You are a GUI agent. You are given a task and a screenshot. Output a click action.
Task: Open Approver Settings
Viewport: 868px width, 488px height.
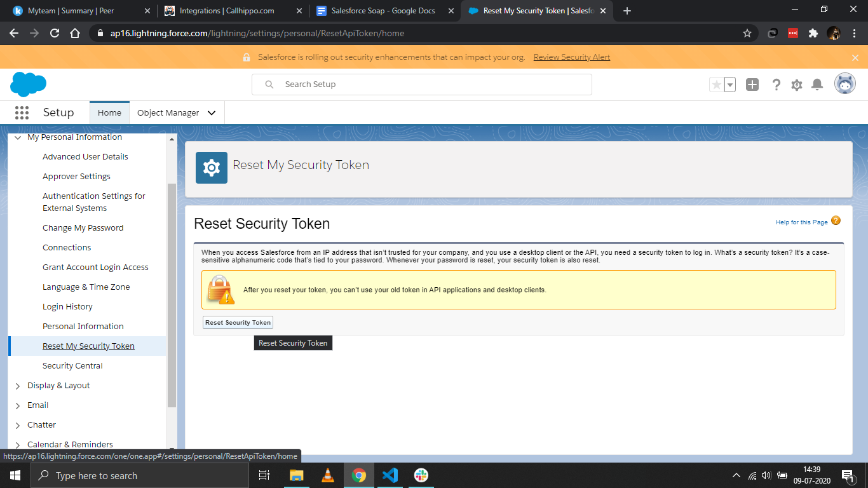click(76, 176)
